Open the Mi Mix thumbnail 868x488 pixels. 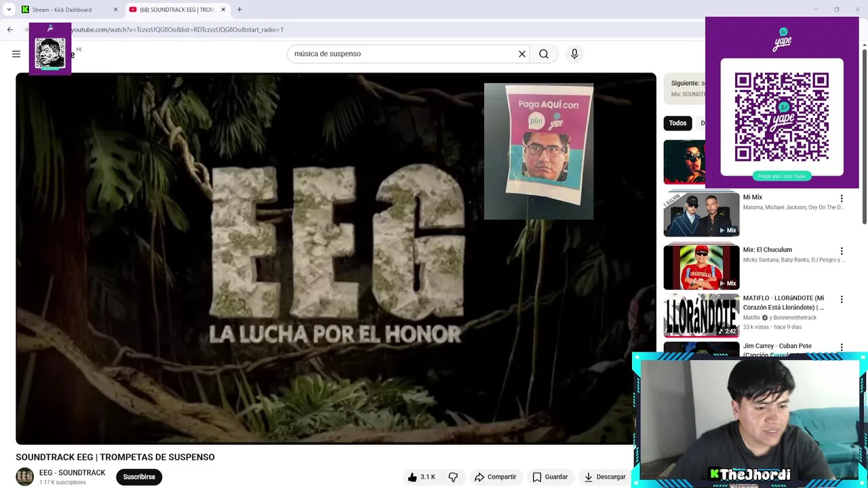pos(701,214)
